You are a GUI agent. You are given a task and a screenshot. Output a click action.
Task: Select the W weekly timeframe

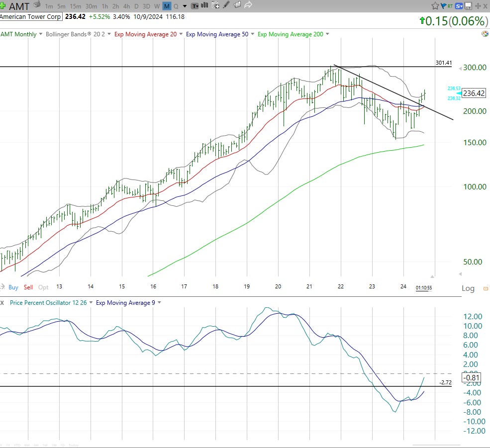[x=157, y=6]
